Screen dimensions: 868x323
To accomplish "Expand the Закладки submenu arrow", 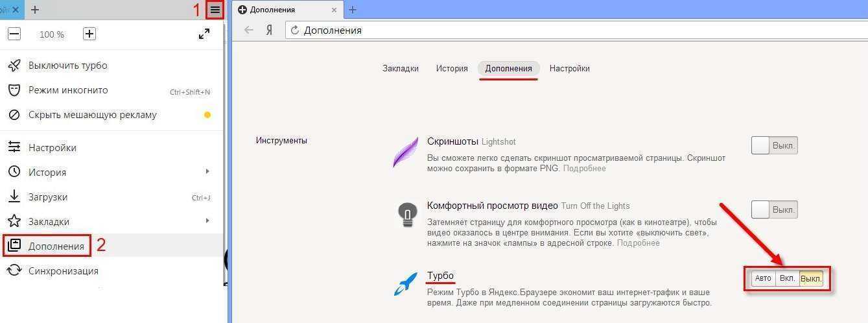I will click(x=207, y=221).
